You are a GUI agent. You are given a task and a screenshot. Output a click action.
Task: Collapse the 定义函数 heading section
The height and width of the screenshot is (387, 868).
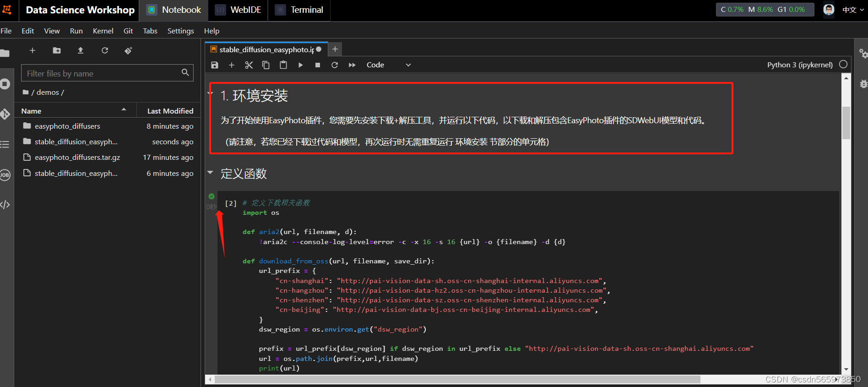210,173
